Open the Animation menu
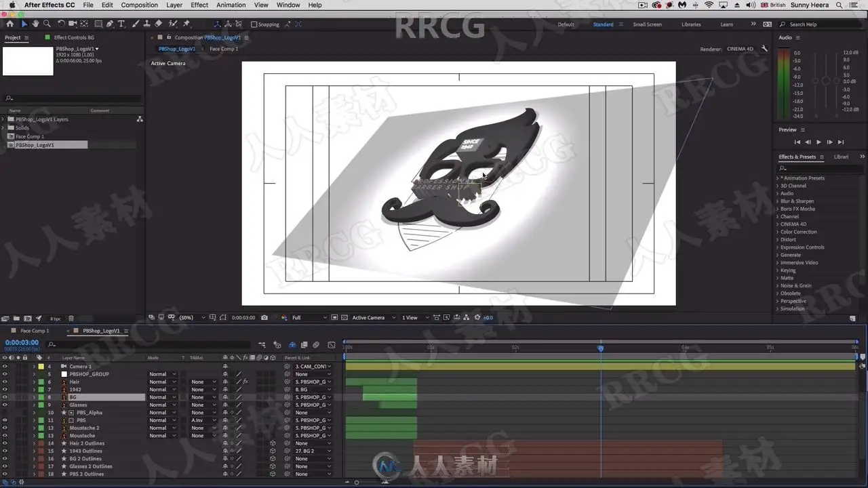868x488 pixels. [x=231, y=5]
